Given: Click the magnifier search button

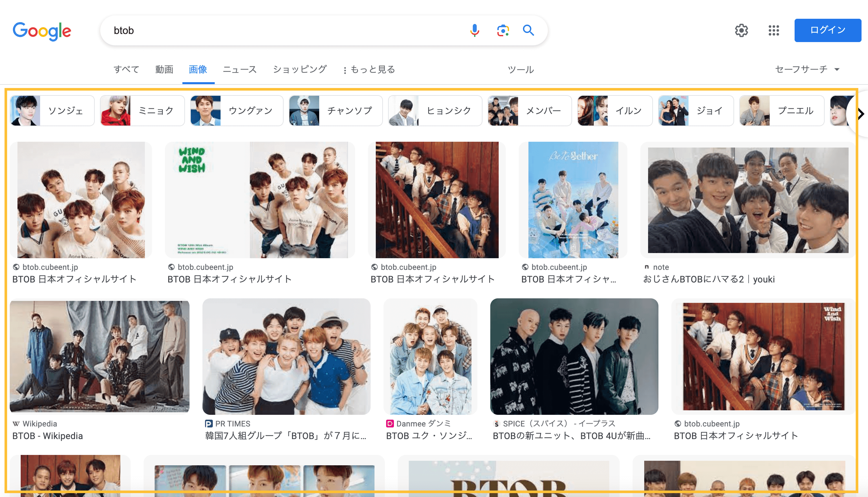Looking at the screenshot, I should (528, 30).
